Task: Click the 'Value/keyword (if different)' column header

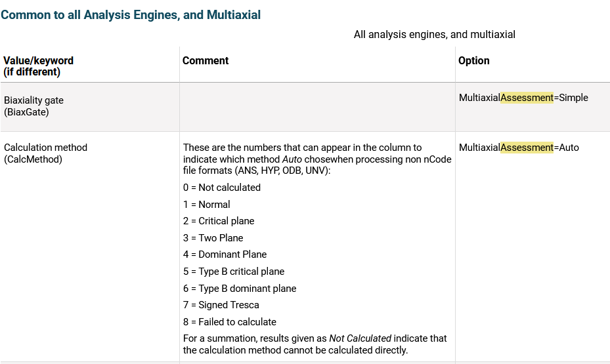Action: coord(38,66)
